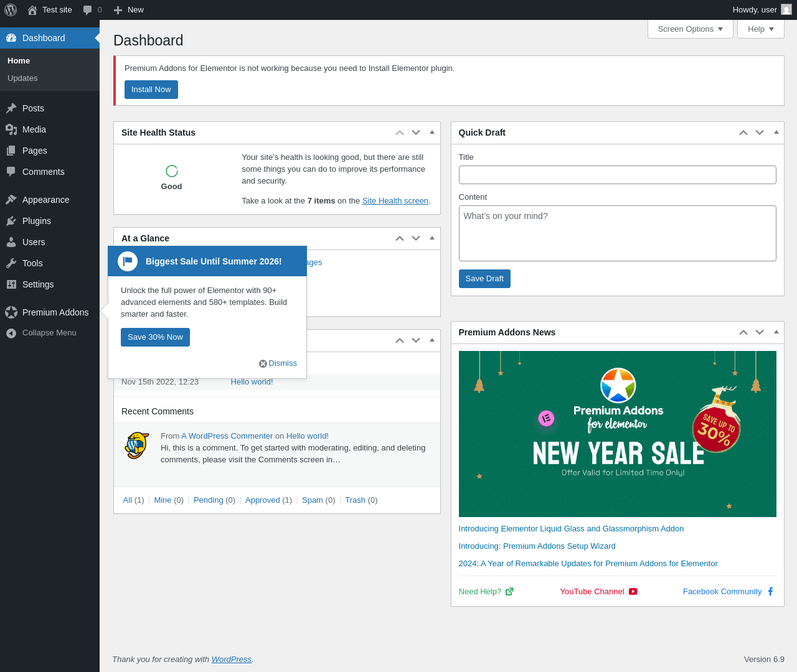Viewport: 797px width, 672px height.
Task: Click the Site Health Good status circle
Action: click(172, 171)
